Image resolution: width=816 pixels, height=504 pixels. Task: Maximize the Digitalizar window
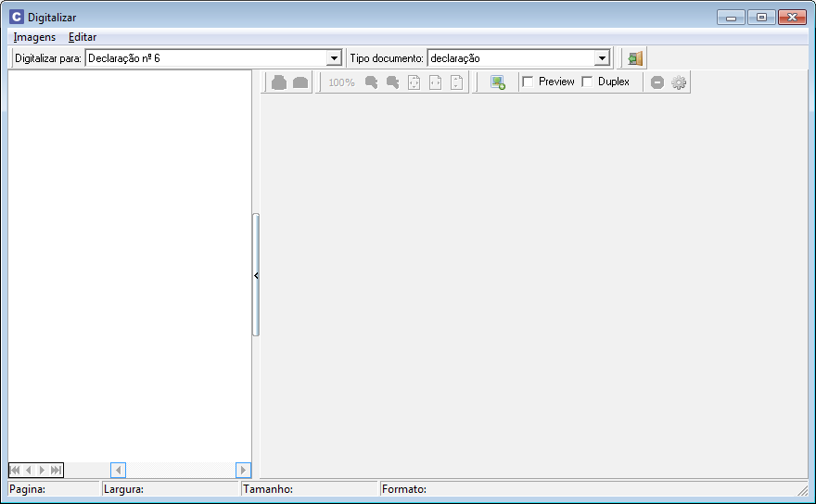coord(762,18)
